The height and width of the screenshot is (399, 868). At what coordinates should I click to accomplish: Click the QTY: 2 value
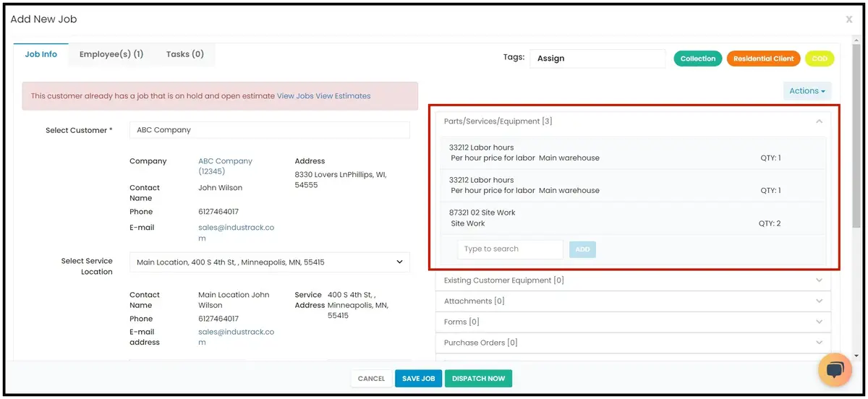[x=770, y=223]
